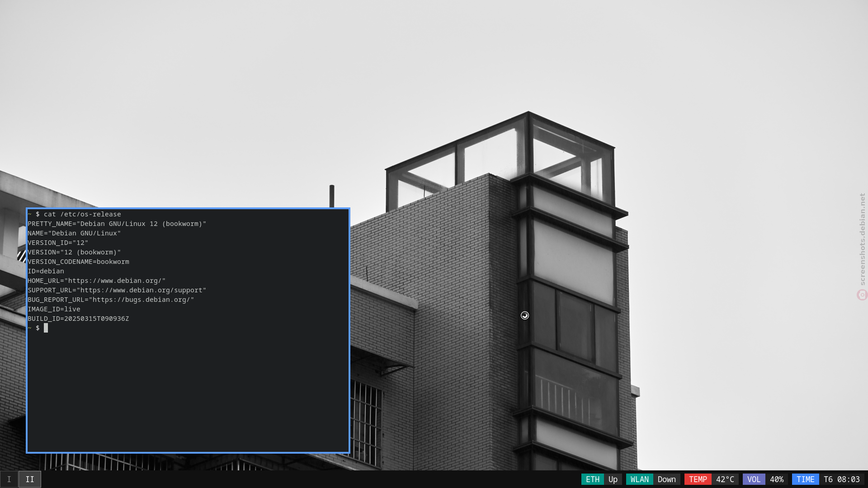The image size is (868, 488).
Task: Click the WLAN 'Down' status value
Action: (667, 479)
